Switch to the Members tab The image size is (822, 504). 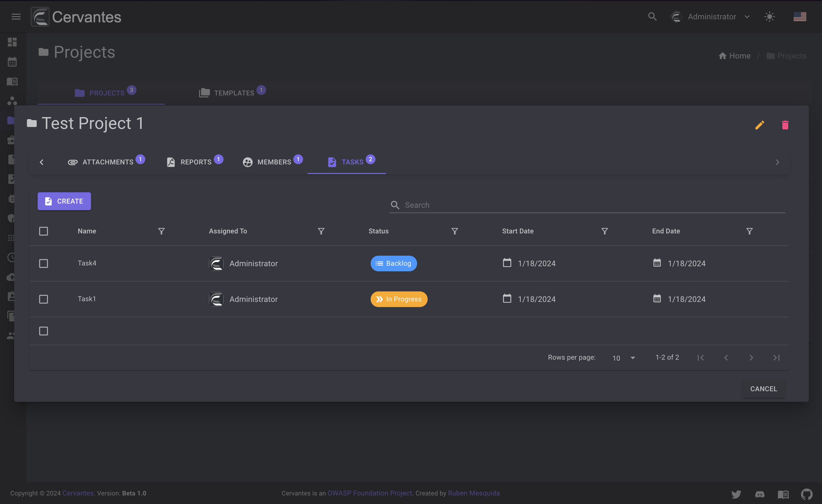click(x=272, y=162)
